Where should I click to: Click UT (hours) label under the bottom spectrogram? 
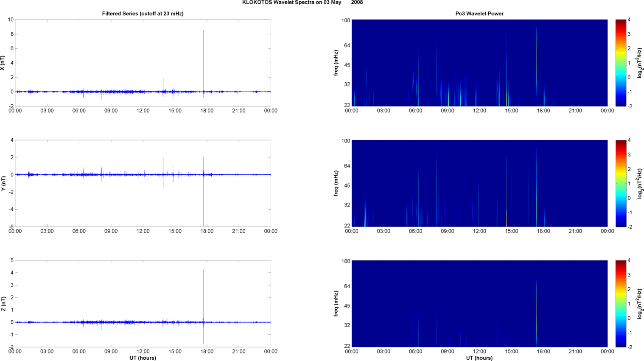[479, 358]
